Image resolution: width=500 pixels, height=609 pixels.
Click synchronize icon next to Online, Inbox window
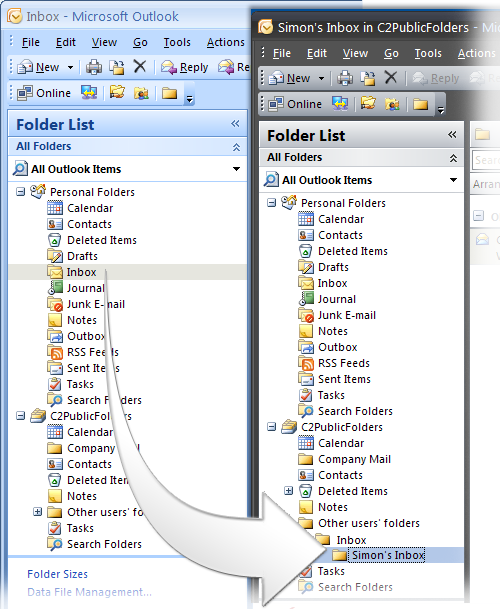(89, 93)
